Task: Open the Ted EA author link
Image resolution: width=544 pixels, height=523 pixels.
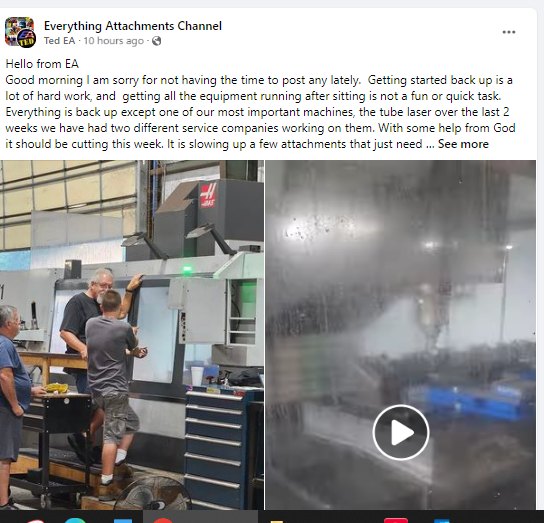Action: pyautogui.click(x=59, y=41)
